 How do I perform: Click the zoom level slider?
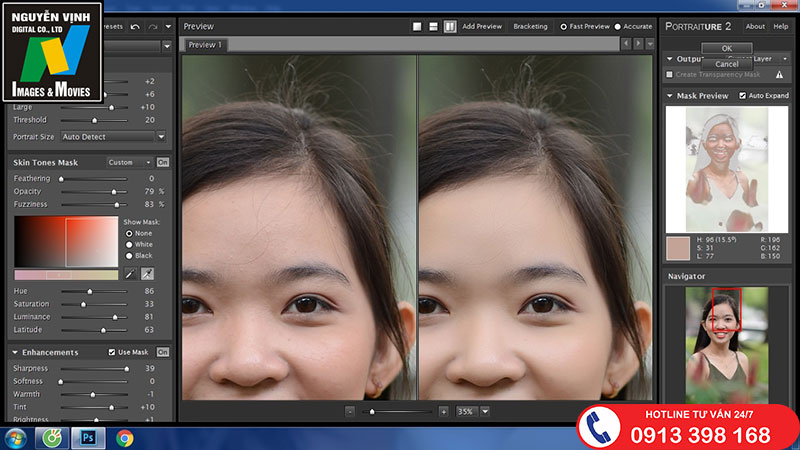tap(396, 411)
